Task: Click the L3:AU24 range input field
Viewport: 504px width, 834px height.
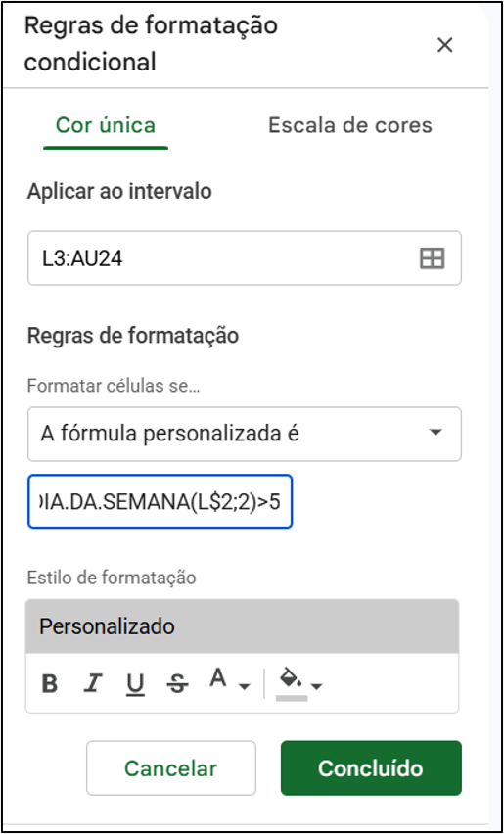Action: click(x=245, y=258)
